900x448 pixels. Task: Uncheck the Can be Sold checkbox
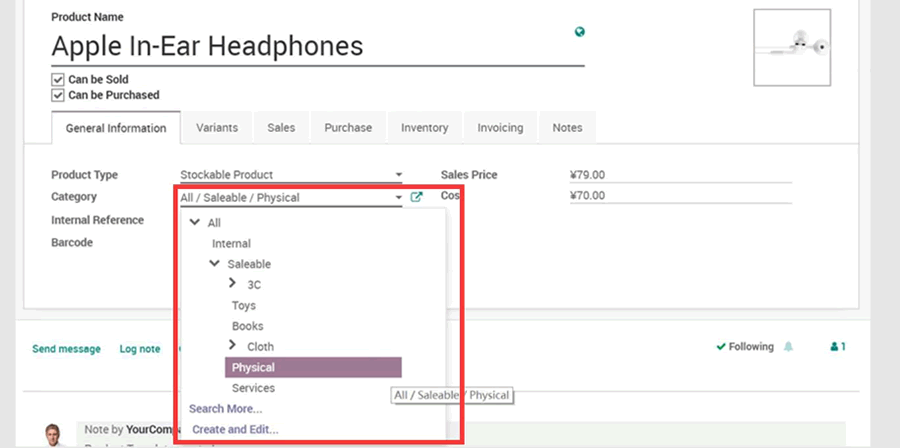pyautogui.click(x=58, y=79)
